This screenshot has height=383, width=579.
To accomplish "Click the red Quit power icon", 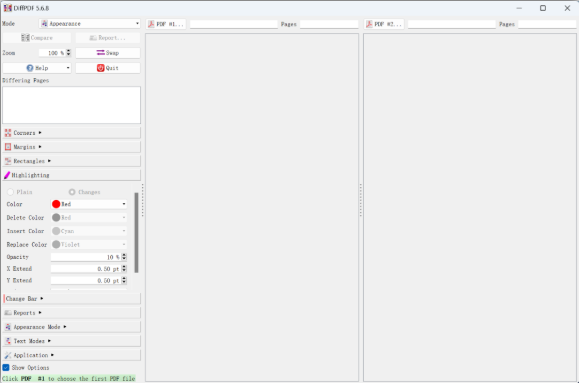I will pyautogui.click(x=100, y=68).
